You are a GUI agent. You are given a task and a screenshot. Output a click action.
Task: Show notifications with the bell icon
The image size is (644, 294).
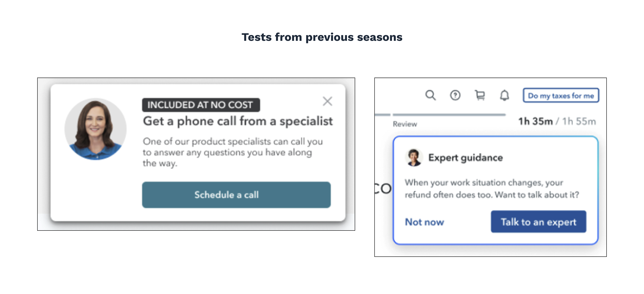[504, 95]
